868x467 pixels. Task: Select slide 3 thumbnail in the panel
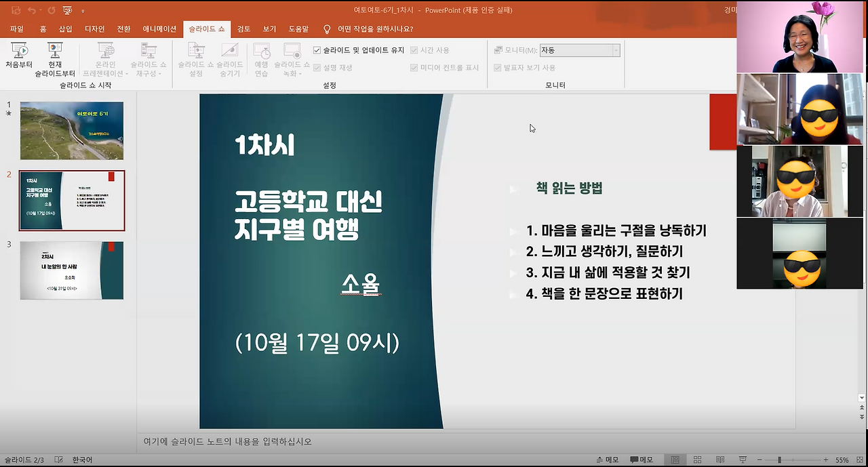(x=71, y=270)
